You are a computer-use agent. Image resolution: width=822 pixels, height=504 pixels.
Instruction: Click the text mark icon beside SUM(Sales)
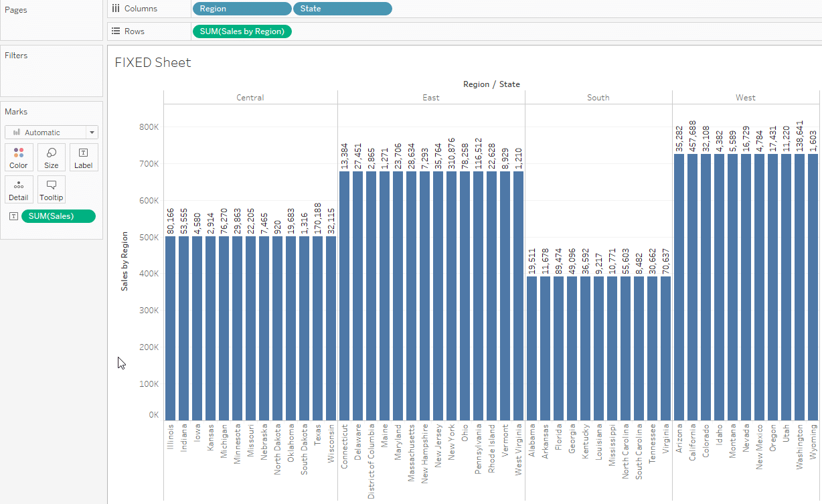pos(13,216)
